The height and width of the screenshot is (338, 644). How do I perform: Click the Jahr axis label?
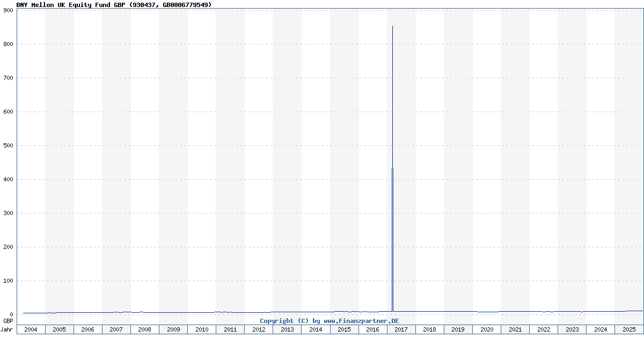tap(7, 329)
